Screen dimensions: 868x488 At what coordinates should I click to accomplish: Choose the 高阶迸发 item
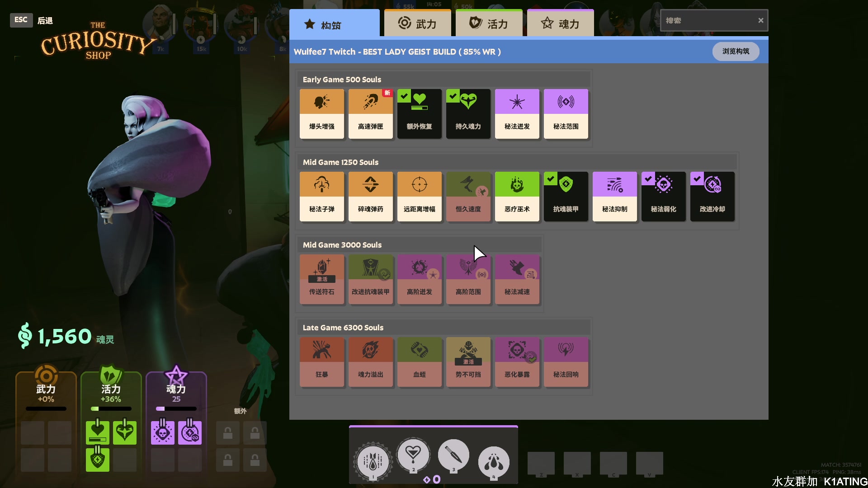419,279
